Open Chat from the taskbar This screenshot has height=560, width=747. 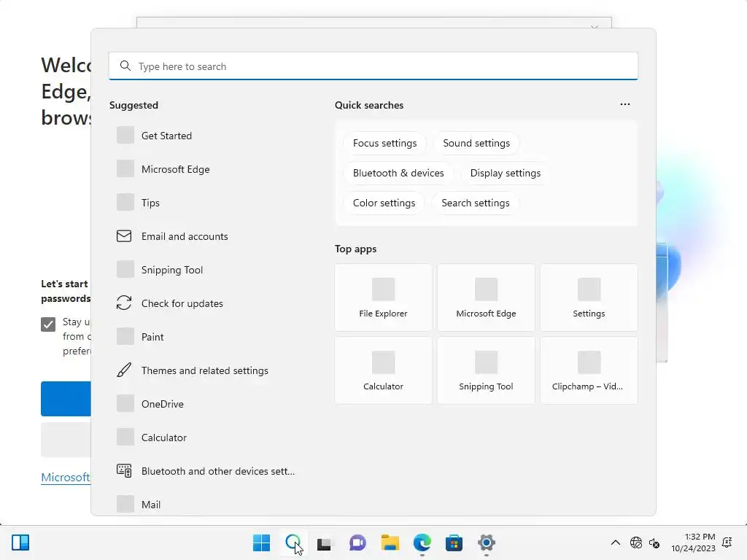pos(357,542)
